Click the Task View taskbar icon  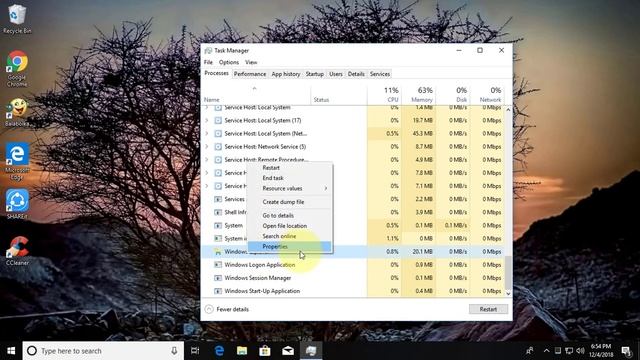point(195,351)
